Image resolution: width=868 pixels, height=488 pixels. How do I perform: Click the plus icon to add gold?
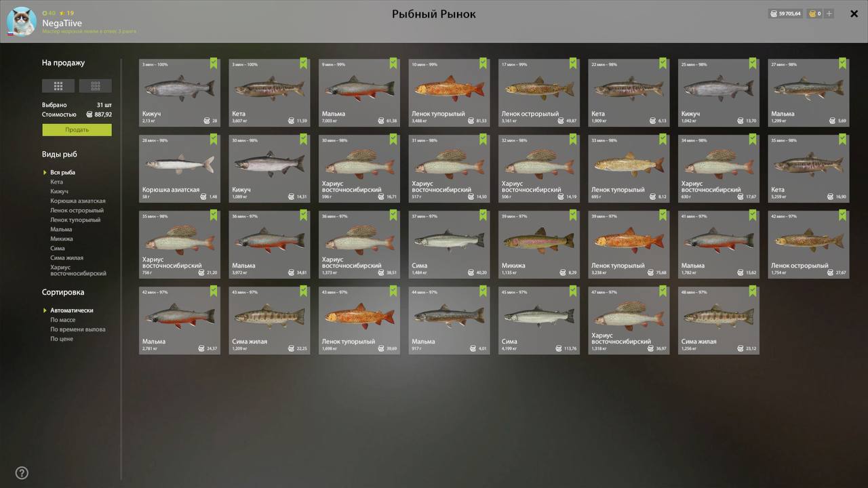[x=829, y=14]
